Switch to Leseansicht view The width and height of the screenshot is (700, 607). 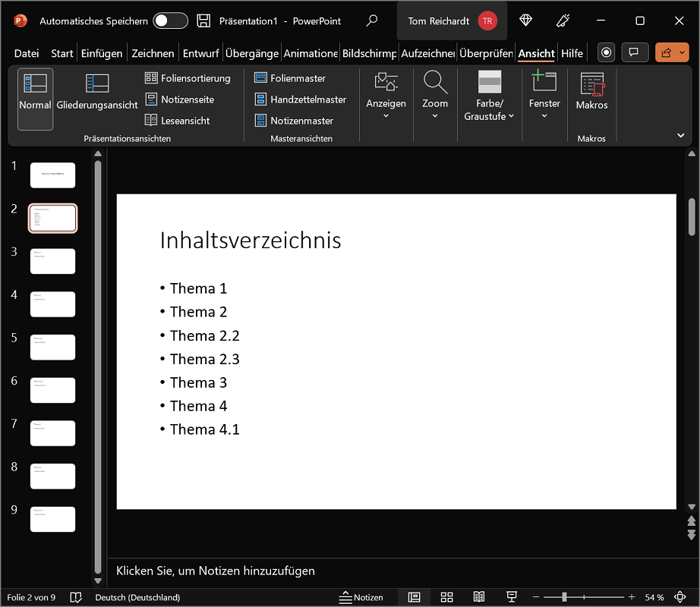(x=177, y=121)
